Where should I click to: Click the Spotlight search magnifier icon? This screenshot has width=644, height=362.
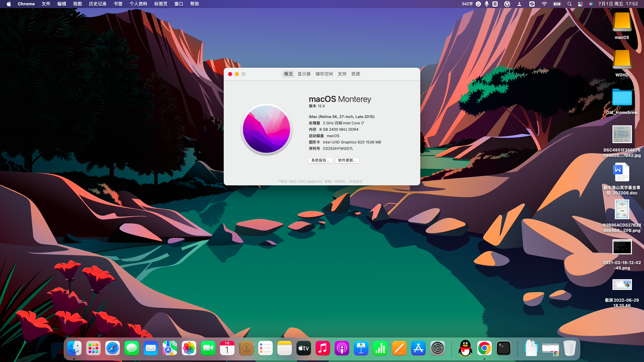coord(570,4)
